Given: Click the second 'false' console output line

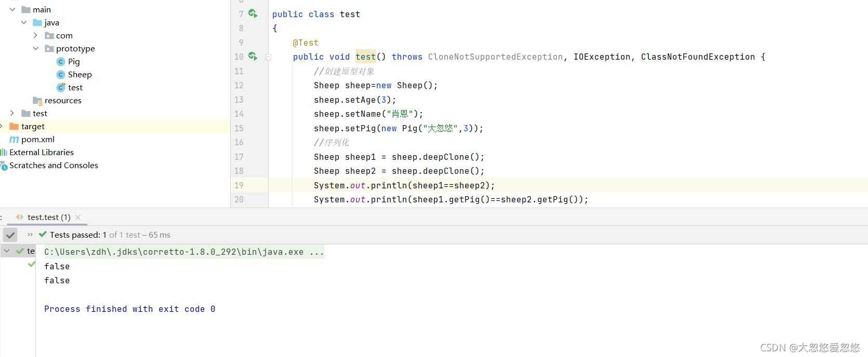Looking at the screenshot, I should [57, 280].
